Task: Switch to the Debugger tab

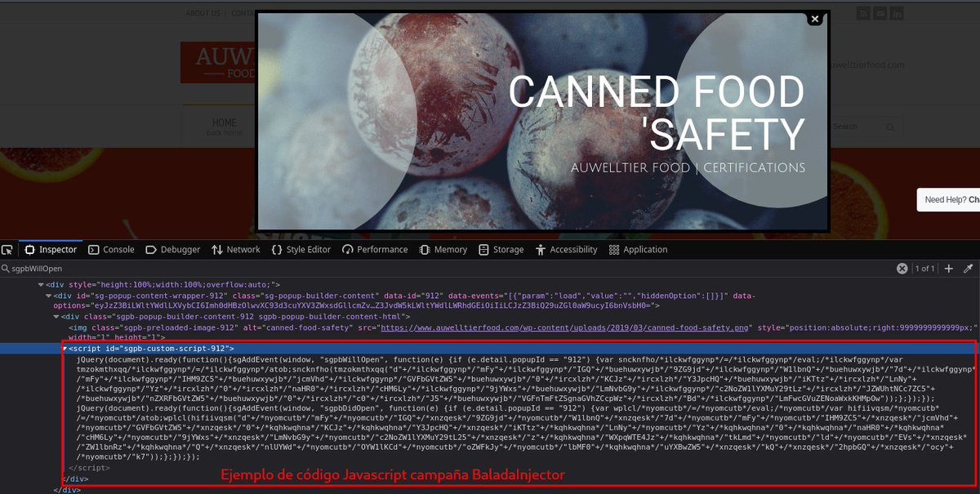Action: 173,250
